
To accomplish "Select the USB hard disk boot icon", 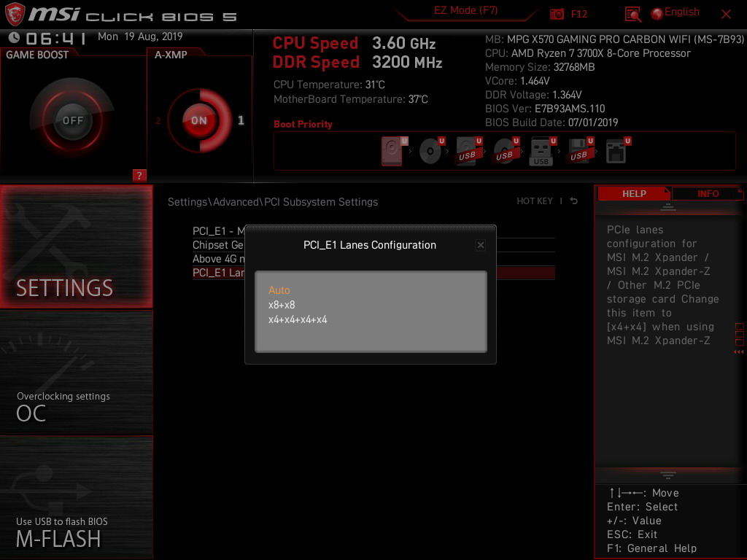I will (468, 151).
